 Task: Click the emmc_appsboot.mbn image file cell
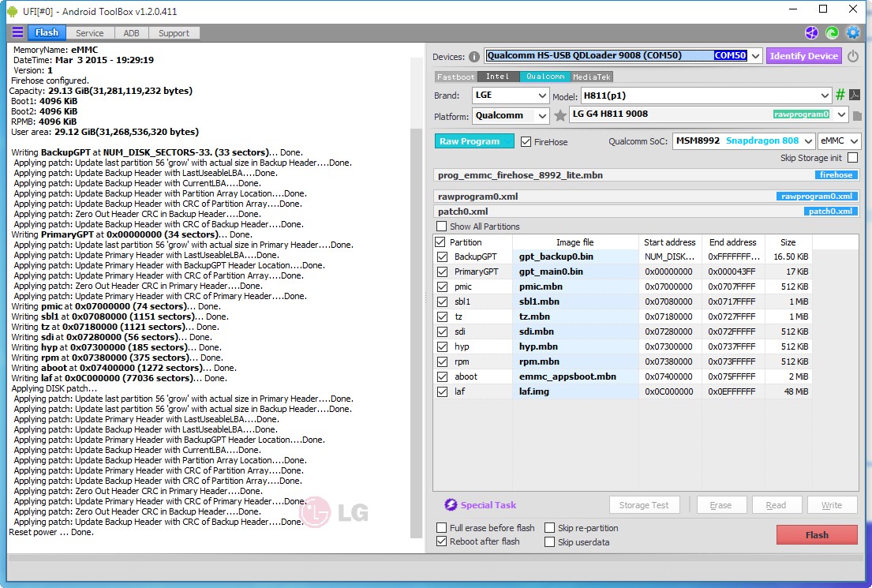point(575,376)
